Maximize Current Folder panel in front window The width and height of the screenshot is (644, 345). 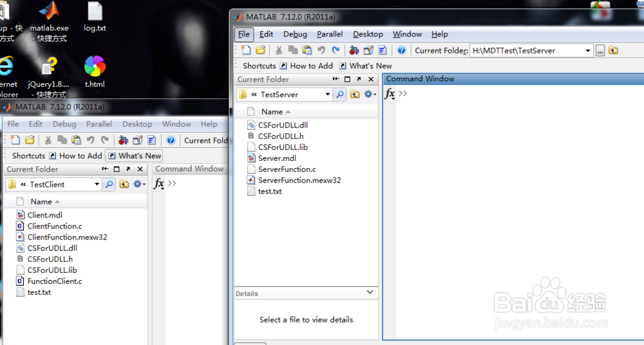click(348, 79)
